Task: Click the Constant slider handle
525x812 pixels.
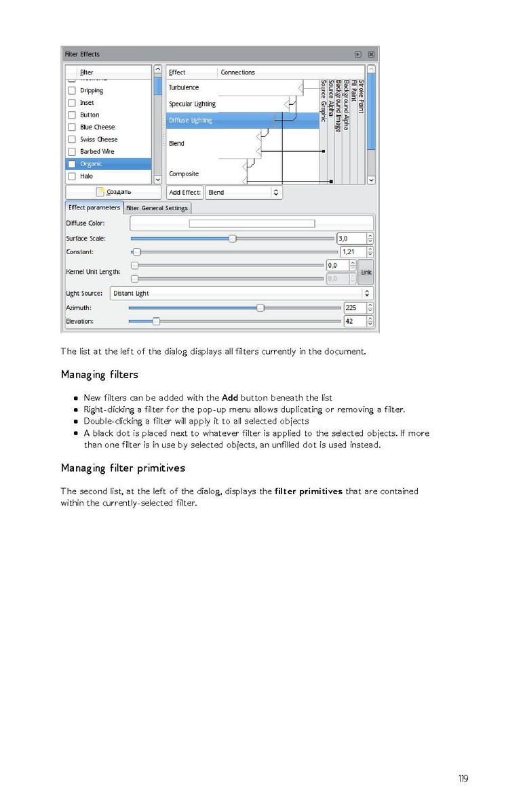Action: click(137, 252)
